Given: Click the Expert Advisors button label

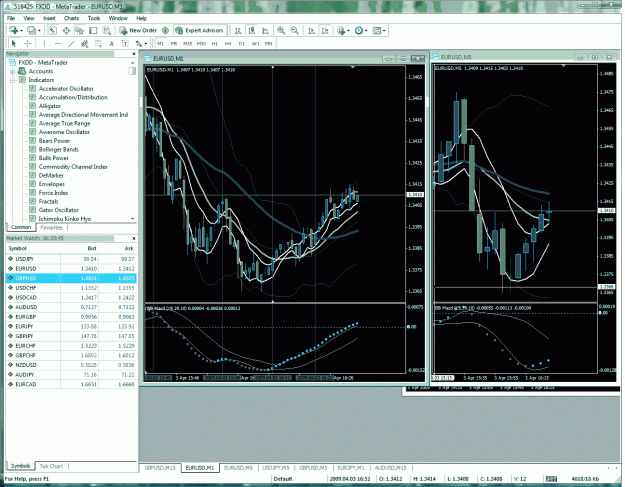Looking at the screenshot, I should [204, 30].
